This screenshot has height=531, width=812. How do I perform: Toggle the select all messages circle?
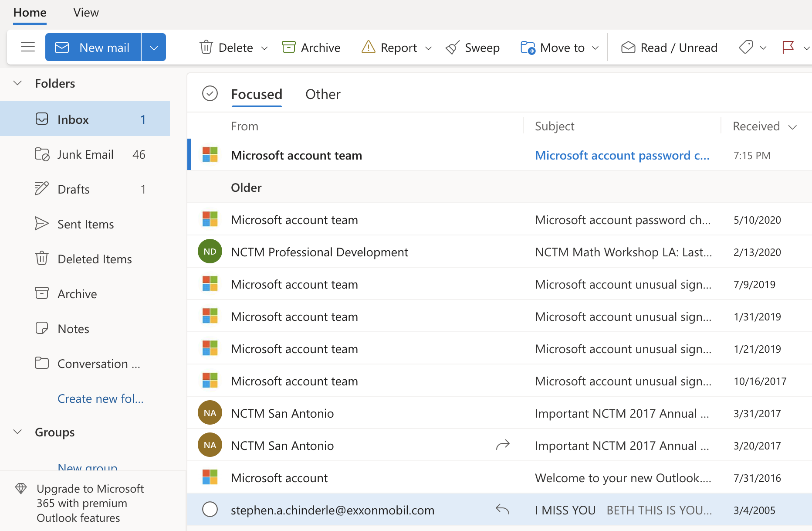click(x=210, y=93)
